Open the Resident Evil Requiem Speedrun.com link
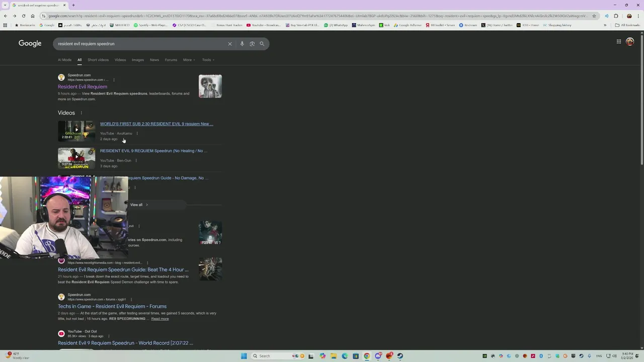Image resolution: width=644 pixels, height=362 pixels. point(83,86)
